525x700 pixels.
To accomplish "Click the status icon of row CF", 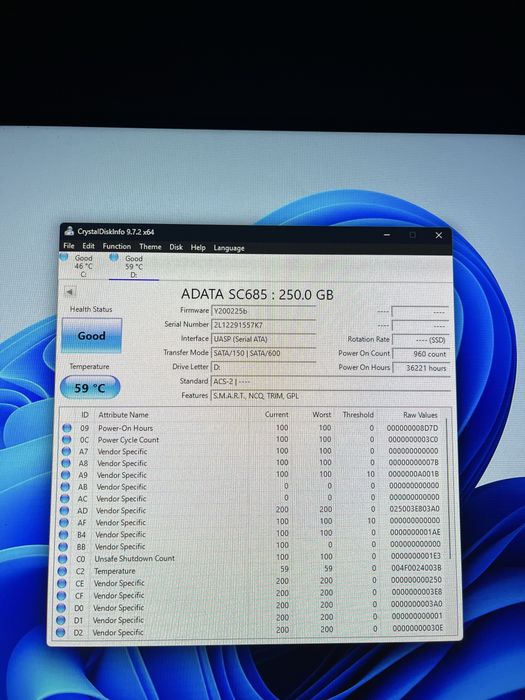I will [62, 596].
